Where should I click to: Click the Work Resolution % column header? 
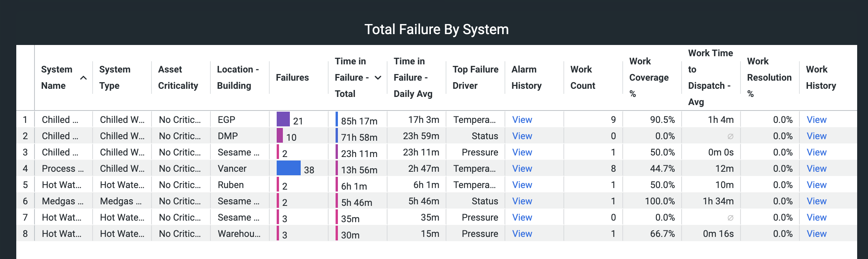click(x=769, y=78)
